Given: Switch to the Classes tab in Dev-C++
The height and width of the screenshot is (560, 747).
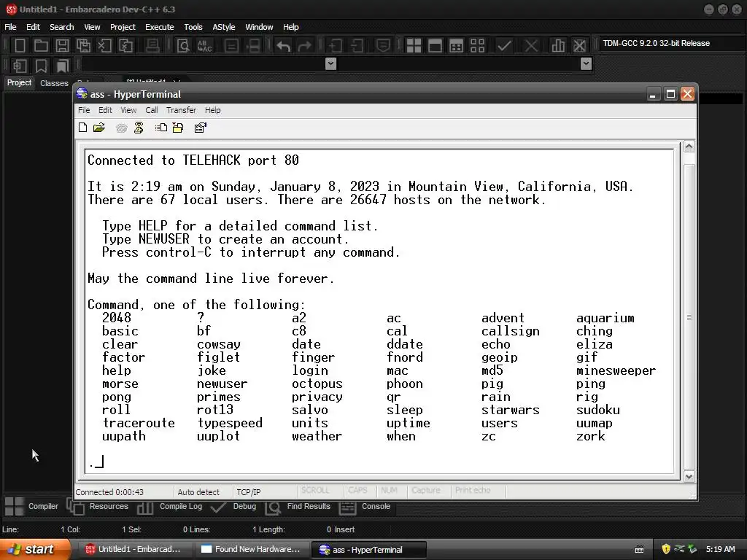Looking at the screenshot, I should coord(54,83).
